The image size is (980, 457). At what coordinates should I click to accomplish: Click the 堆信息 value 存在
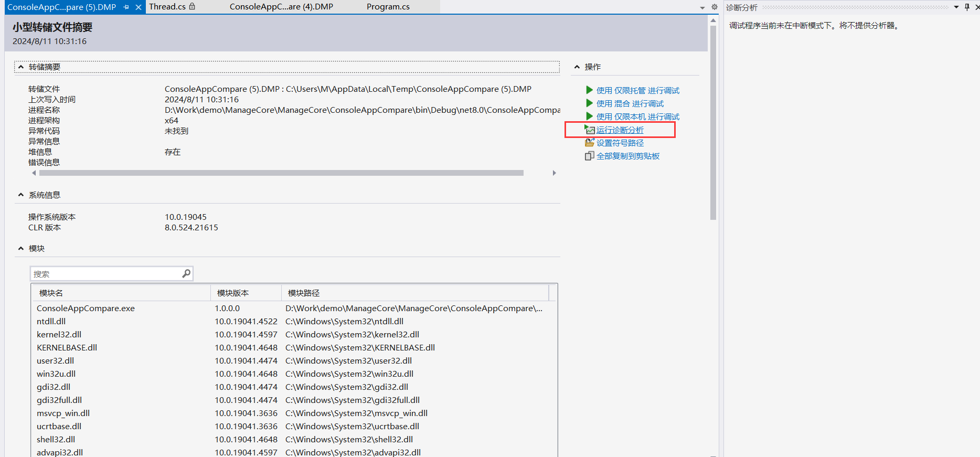pos(173,152)
